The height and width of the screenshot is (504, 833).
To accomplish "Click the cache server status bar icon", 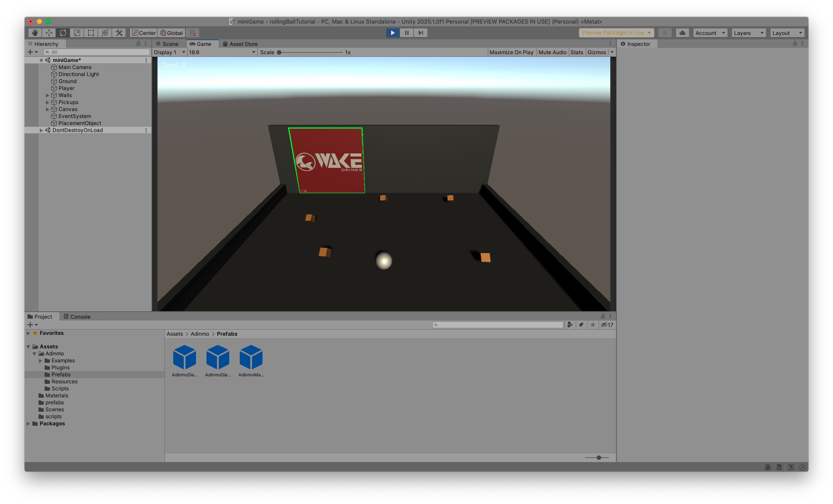I will tap(779, 467).
